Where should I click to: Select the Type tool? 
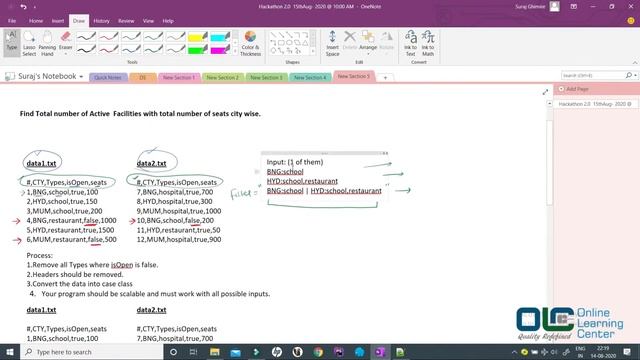tap(12, 42)
